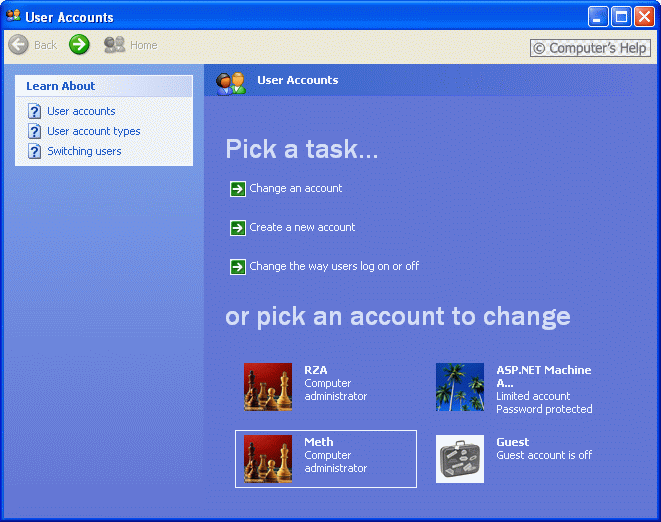
Task: Open the RZA account name
Action: pyautogui.click(x=316, y=370)
